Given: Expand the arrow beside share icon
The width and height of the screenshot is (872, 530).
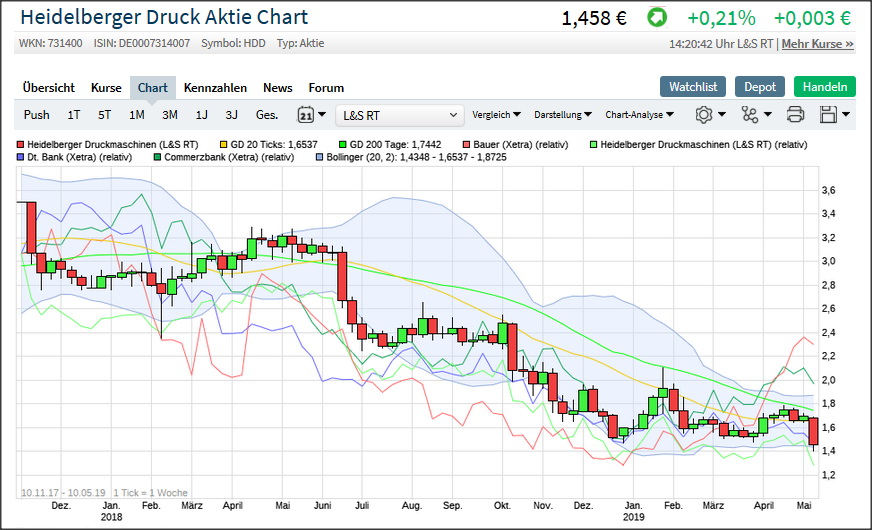Looking at the screenshot, I should (x=767, y=115).
